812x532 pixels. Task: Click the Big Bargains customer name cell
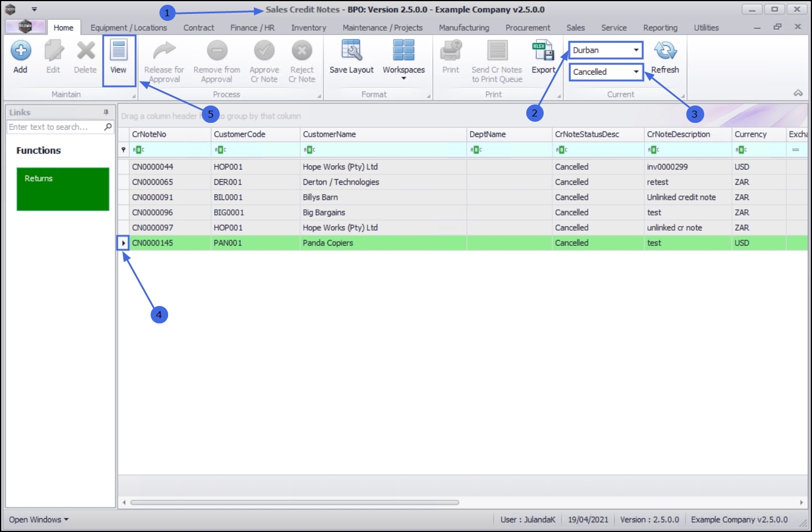coord(384,213)
